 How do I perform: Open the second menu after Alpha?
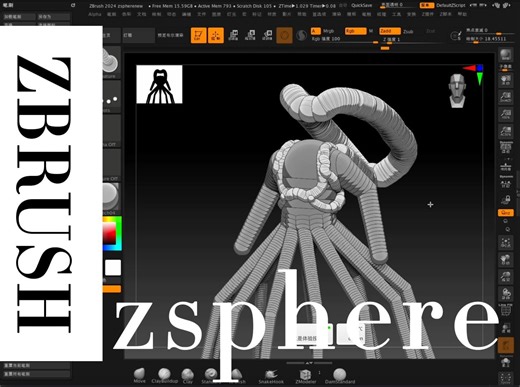(111, 14)
